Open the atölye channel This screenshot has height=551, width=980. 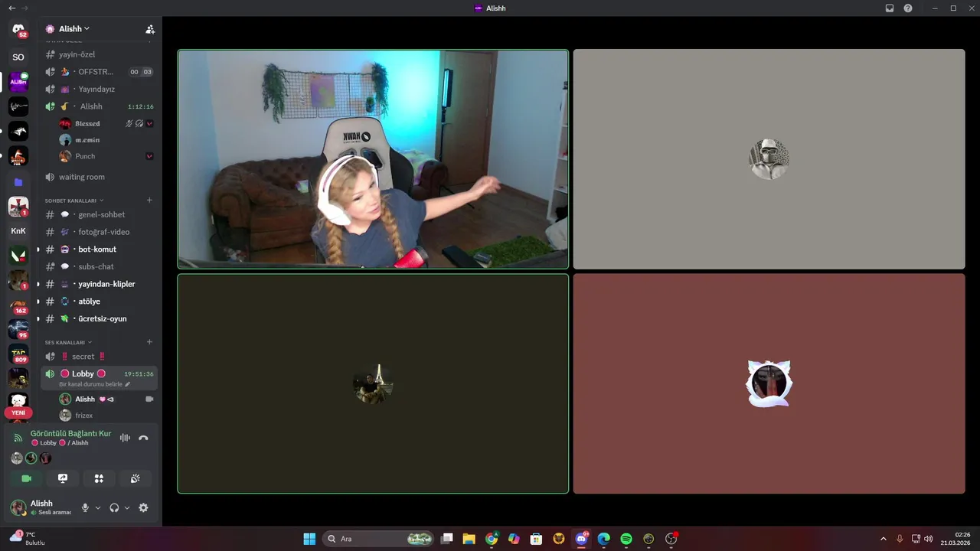pyautogui.click(x=100, y=302)
